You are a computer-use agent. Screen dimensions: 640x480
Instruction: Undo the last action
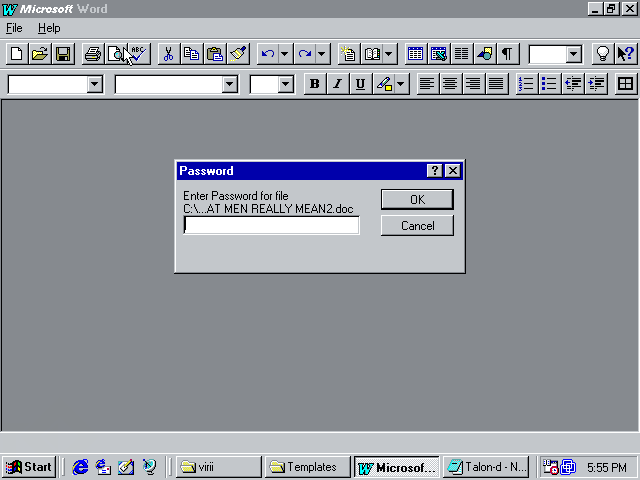268,53
